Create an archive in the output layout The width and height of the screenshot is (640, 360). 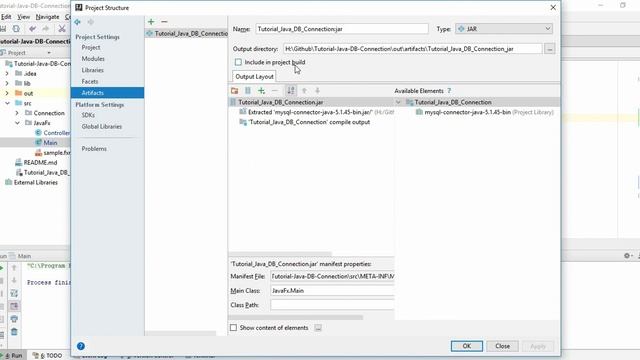(x=248, y=91)
